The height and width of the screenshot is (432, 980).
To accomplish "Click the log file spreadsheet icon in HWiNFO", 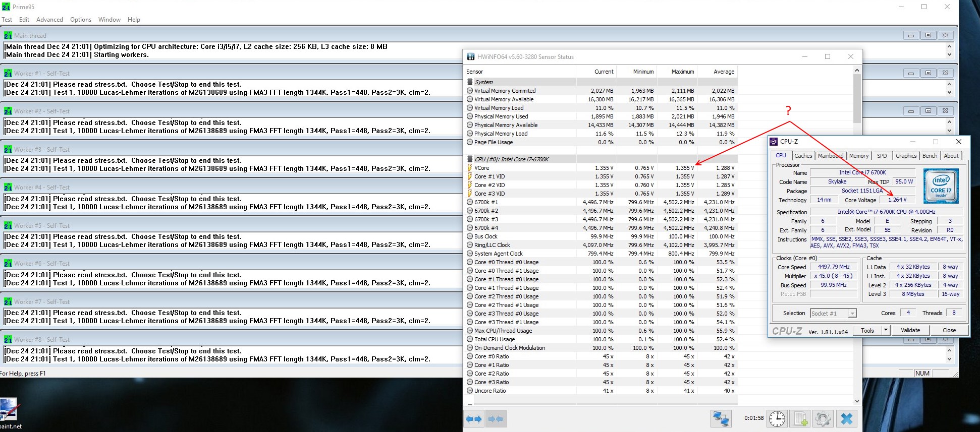I will click(x=800, y=418).
